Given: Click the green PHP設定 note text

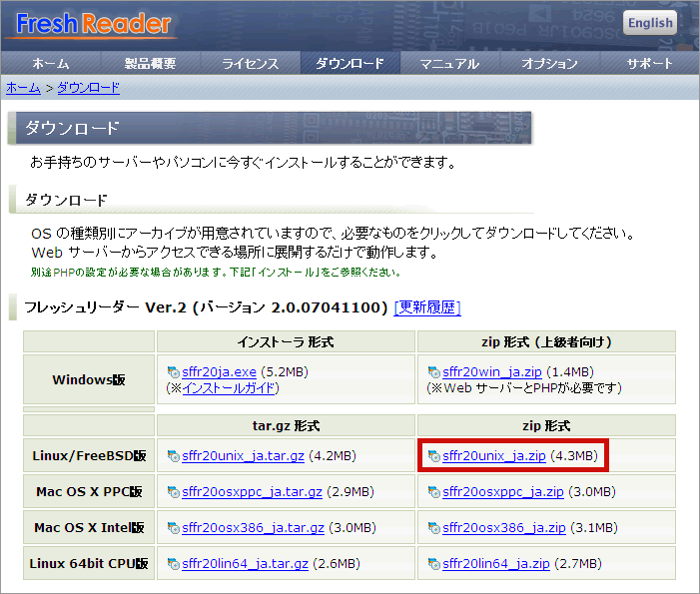Looking at the screenshot, I should [x=216, y=273].
